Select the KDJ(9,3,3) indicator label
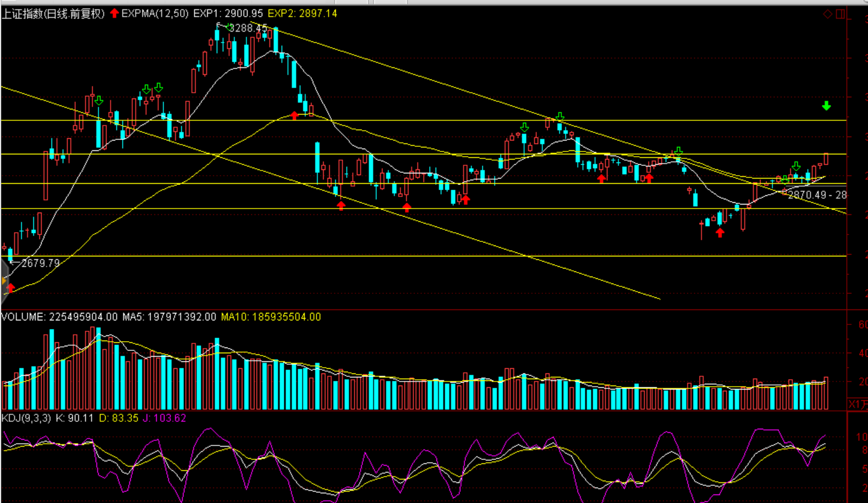This screenshot has height=503, width=868. coord(26,418)
